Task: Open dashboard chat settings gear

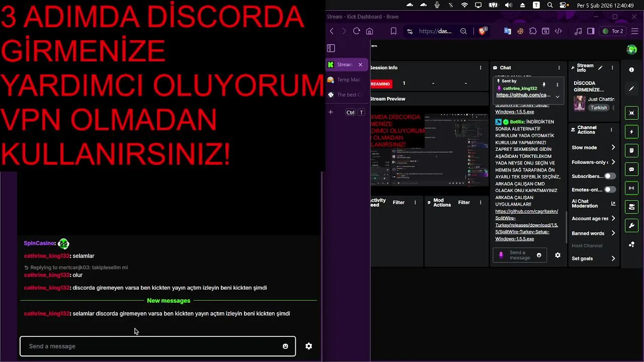Action: [x=557, y=255]
